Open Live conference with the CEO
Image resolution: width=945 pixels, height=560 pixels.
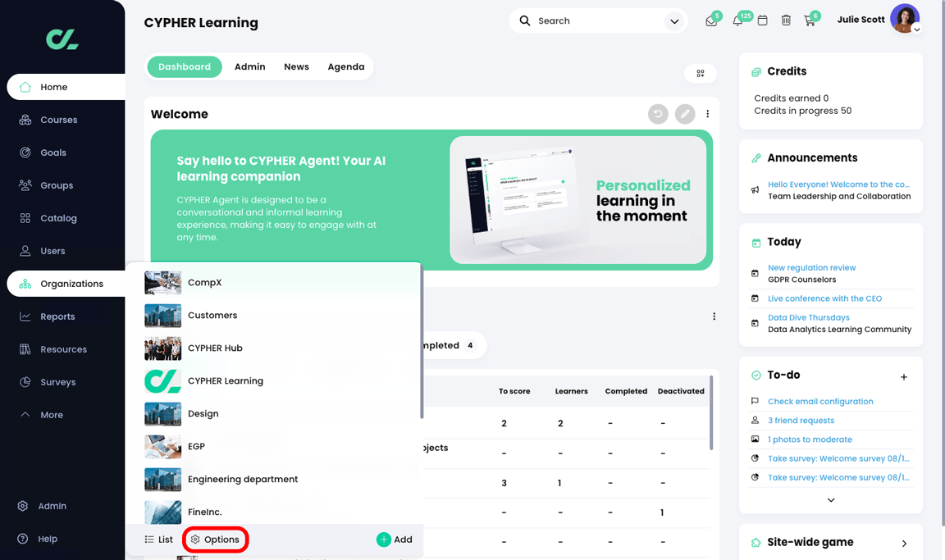(x=824, y=298)
